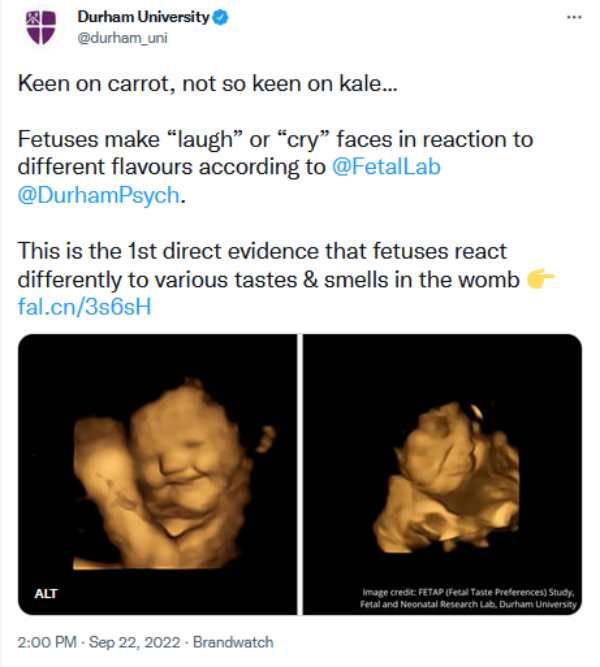Open the three-dot more options menu
The height and width of the screenshot is (667, 600).
pyautogui.click(x=573, y=18)
